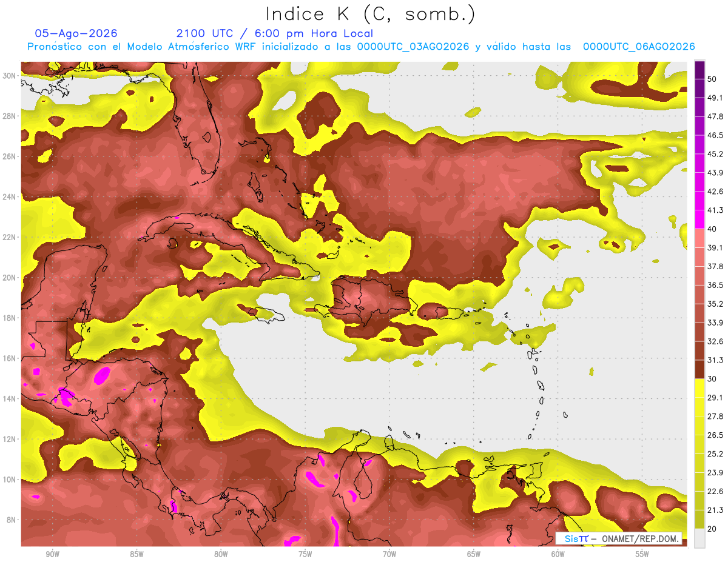Viewport: 728px width, 562px height.
Task: Click the "2100 UTC / 6:00 pm Hora Local" text
Action: coord(275,33)
